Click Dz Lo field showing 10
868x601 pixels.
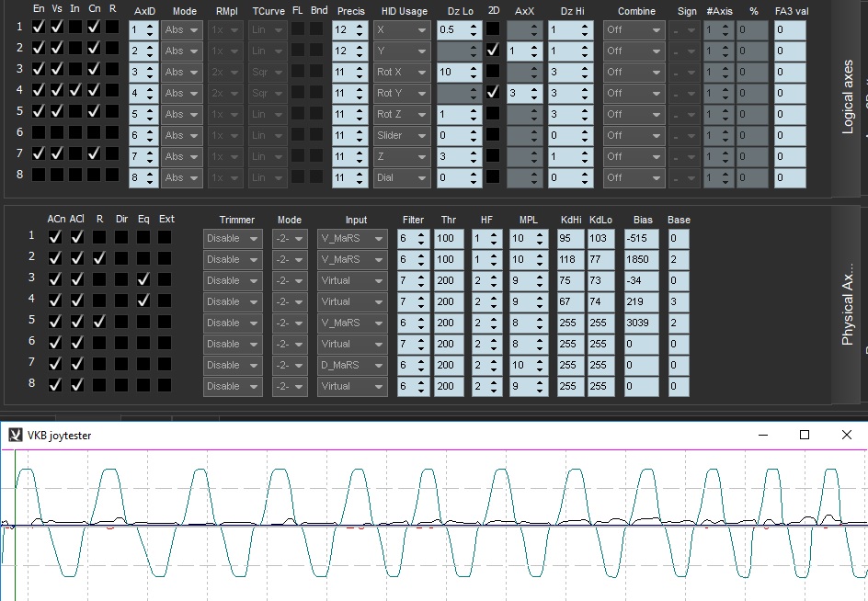(459, 72)
